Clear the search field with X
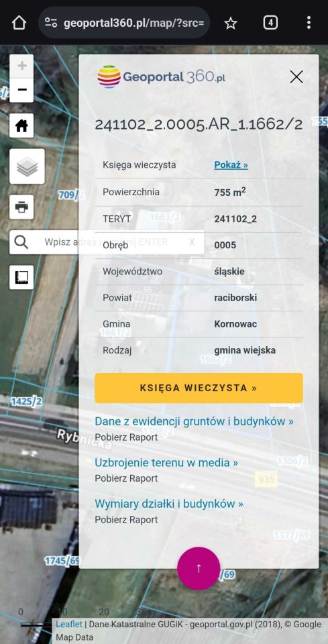 tap(192, 242)
